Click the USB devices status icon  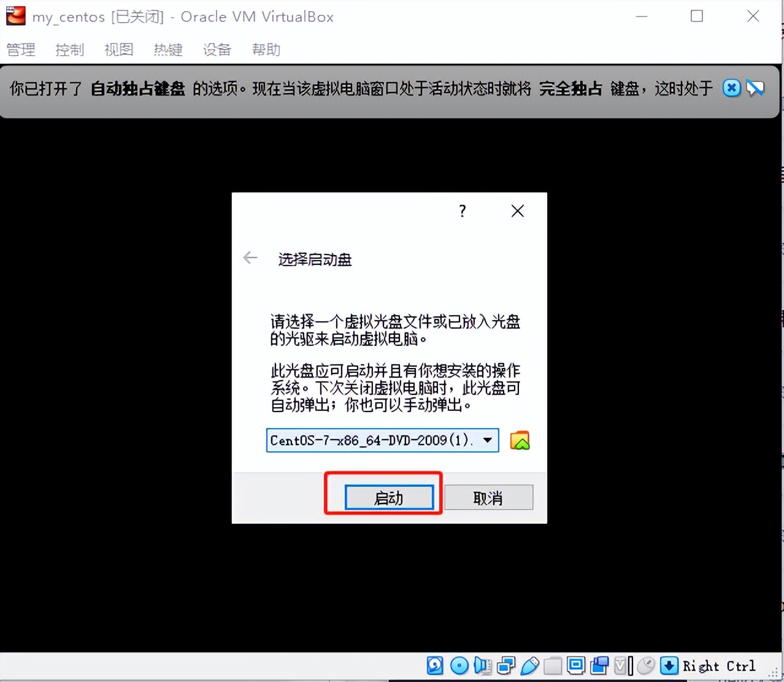point(529,665)
